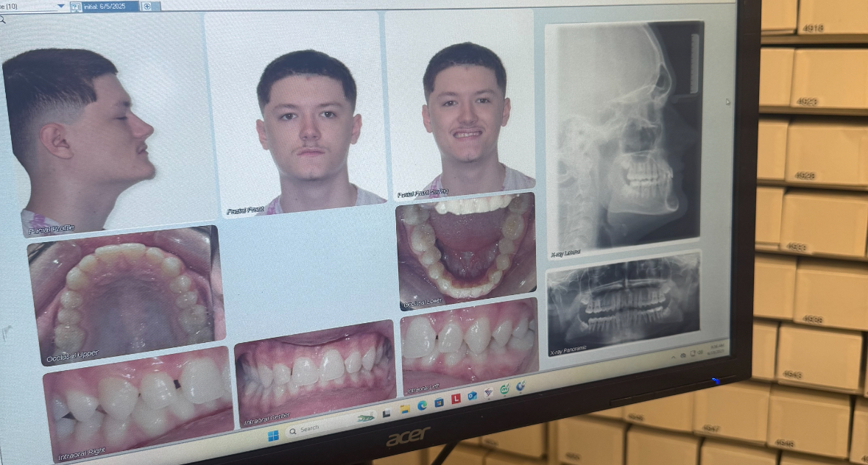Screen dimensions: 868x465
Task: Select the Facial Front photo
Action: (296, 113)
